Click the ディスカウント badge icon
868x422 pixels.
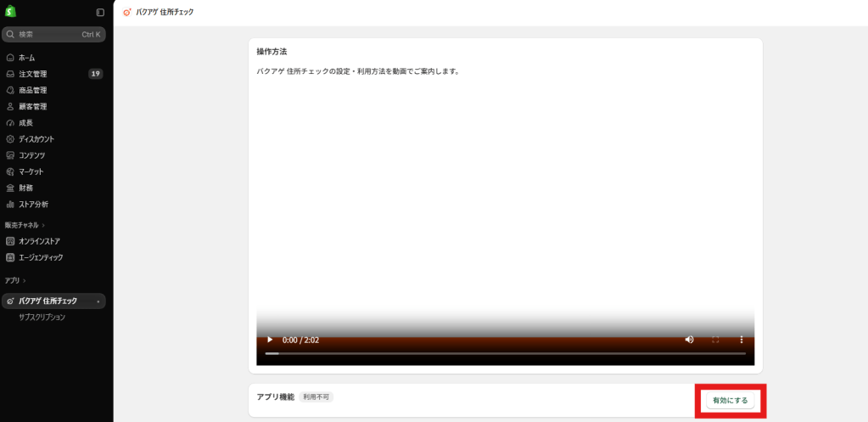tap(10, 139)
